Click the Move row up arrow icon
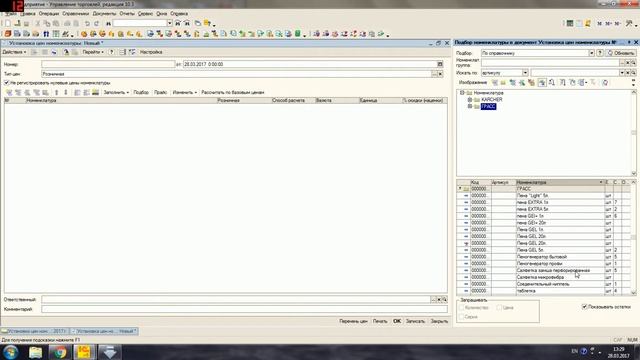Image resolution: width=640 pixels, height=360 pixels. point(56,93)
